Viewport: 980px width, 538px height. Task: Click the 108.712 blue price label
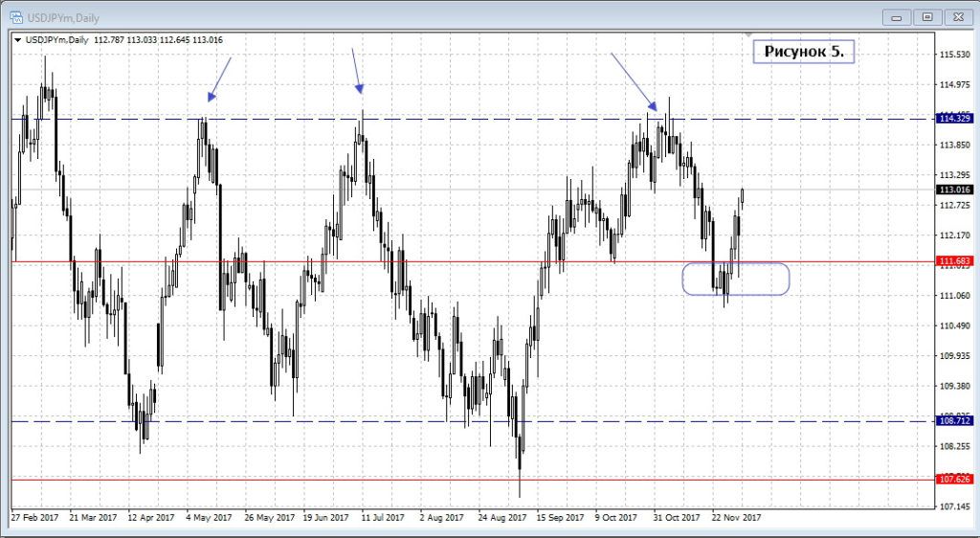tap(954, 421)
